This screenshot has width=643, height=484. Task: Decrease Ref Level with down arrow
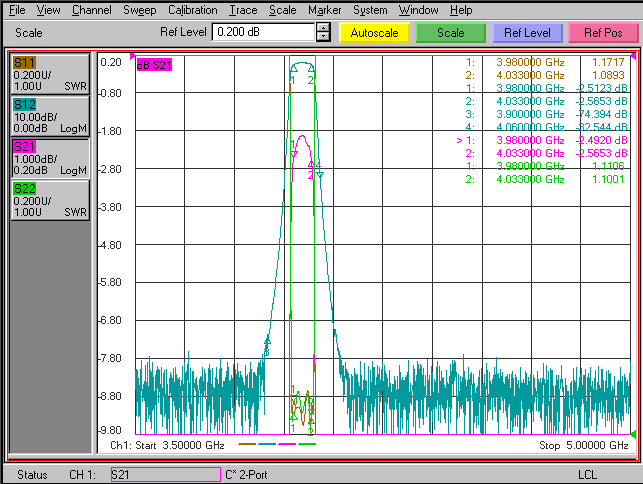point(324,37)
